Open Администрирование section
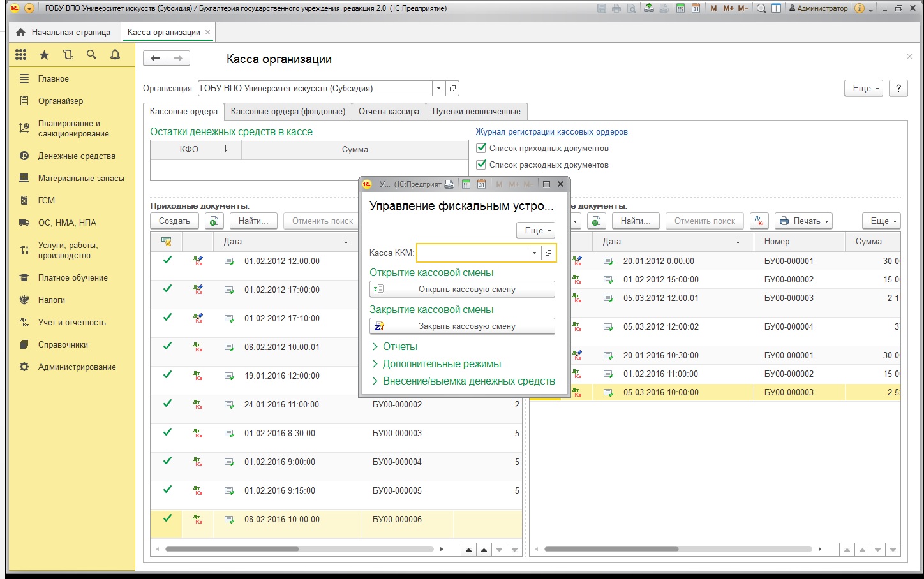This screenshot has height=579, width=924. tap(77, 367)
